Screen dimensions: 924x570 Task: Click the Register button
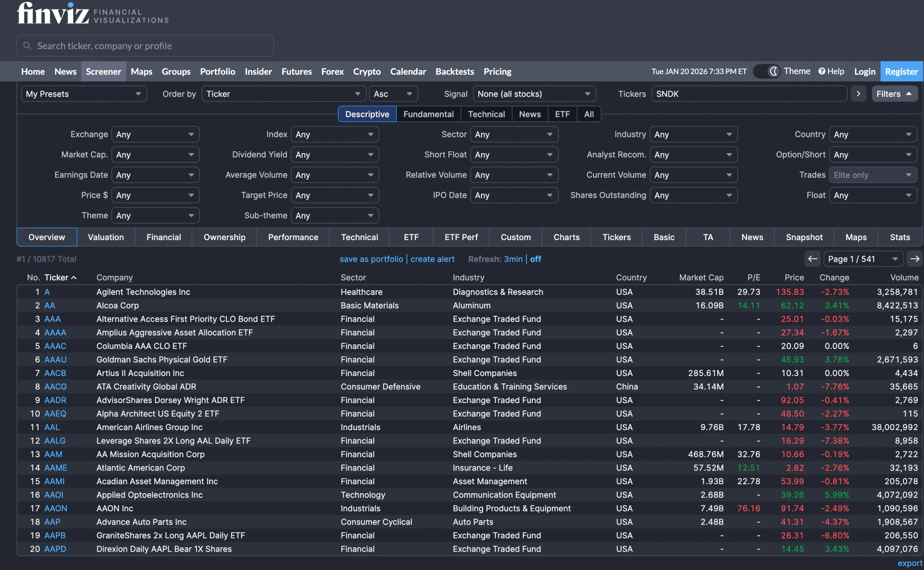[x=901, y=71]
